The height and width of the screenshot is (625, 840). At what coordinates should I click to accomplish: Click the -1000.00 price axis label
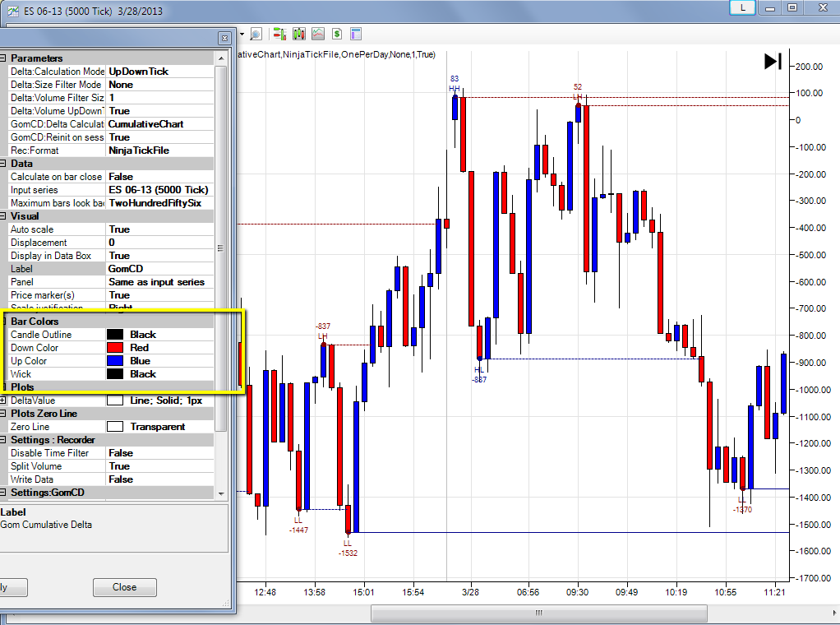(813, 390)
